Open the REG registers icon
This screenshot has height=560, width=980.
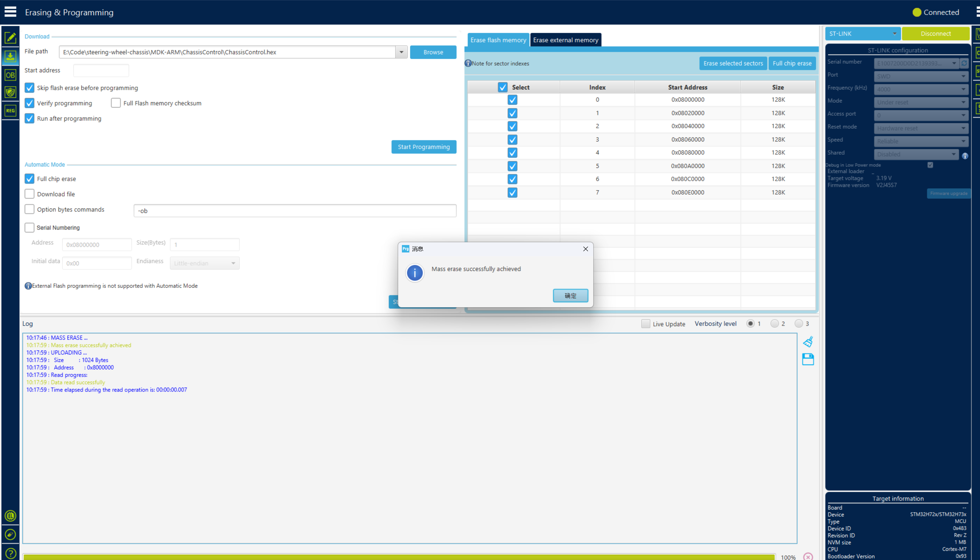pyautogui.click(x=11, y=111)
